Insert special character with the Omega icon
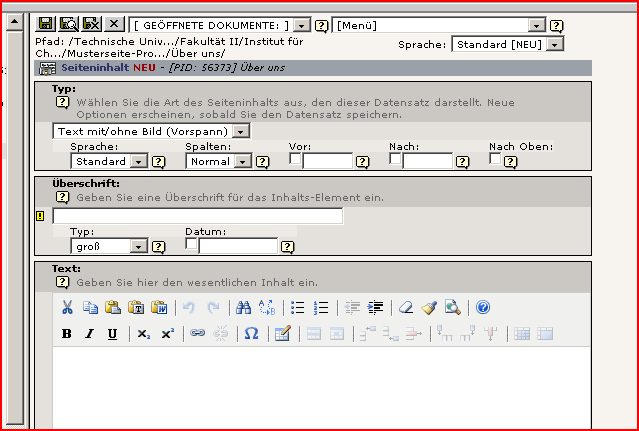The height and width of the screenshot is (431, 639). click(251, 334)
